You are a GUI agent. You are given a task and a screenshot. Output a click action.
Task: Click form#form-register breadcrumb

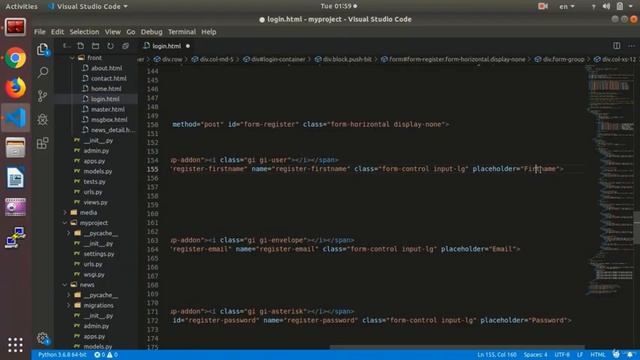click(453, 59)
